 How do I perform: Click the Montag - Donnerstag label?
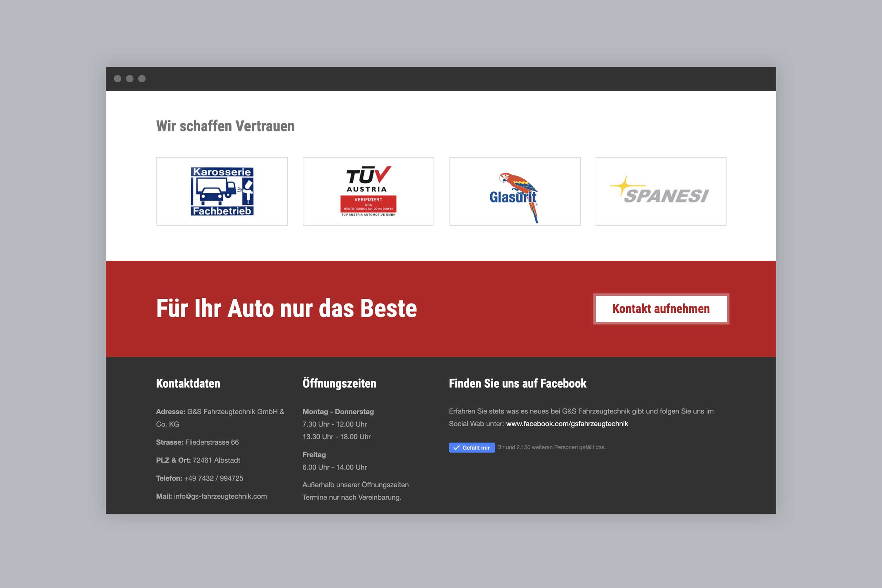pos(338,411)
